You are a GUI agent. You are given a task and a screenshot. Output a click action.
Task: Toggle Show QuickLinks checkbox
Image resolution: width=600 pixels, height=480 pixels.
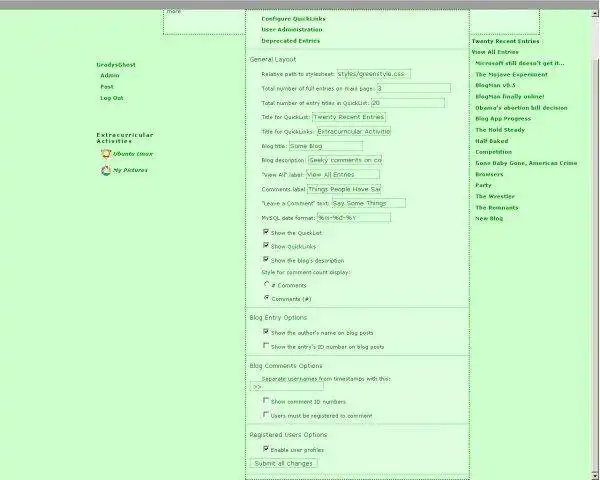(266, 245)
